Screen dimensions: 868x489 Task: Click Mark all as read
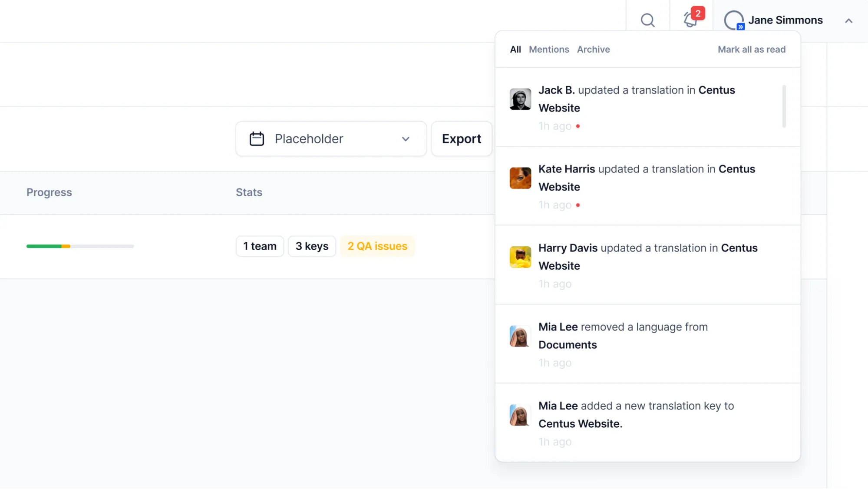(751, 49)
